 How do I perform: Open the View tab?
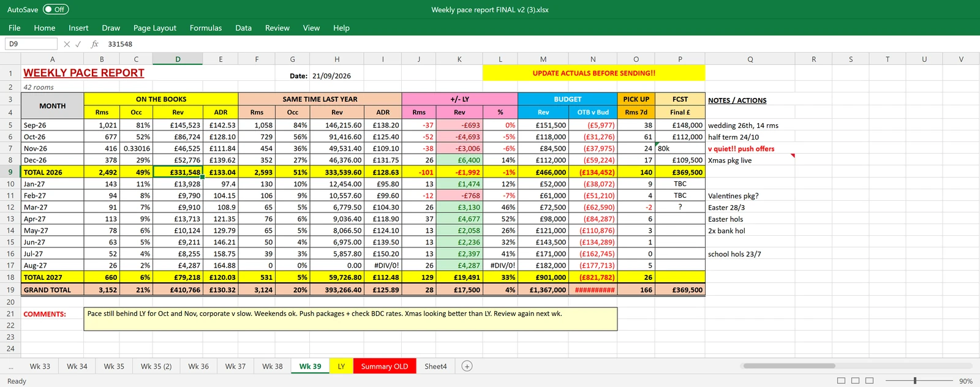[x=311, y=28]
